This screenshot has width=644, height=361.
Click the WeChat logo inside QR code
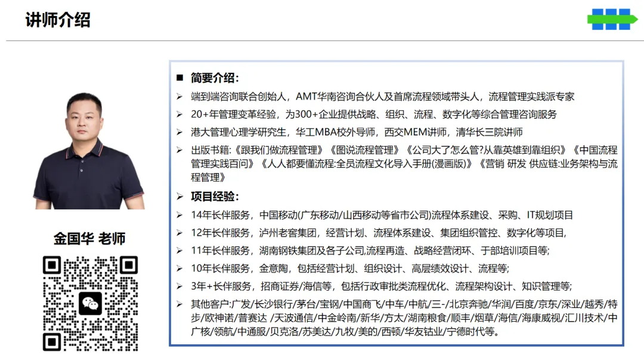click(91, 304)
